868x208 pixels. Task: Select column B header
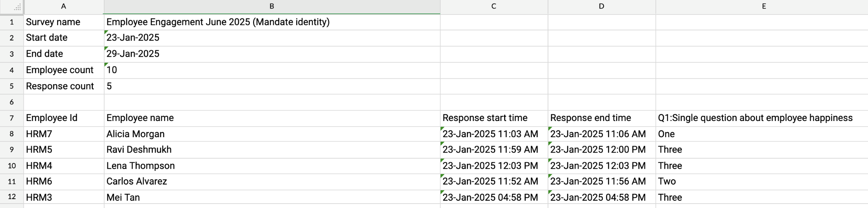pyautogui.click(x=272, y=6)
